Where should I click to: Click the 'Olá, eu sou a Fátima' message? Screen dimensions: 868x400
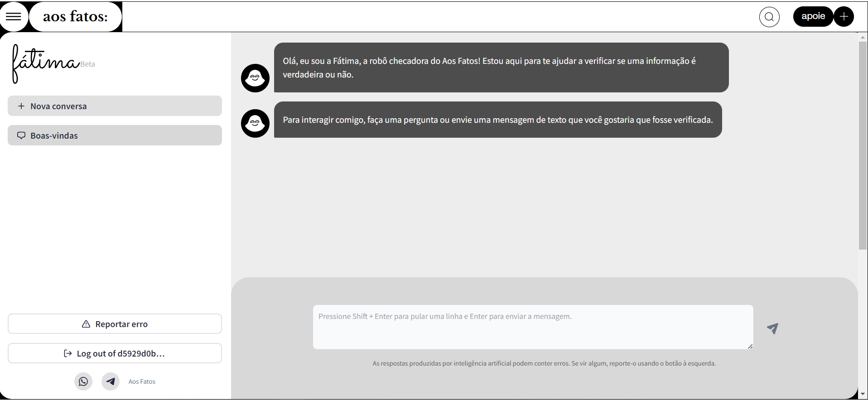501,67
